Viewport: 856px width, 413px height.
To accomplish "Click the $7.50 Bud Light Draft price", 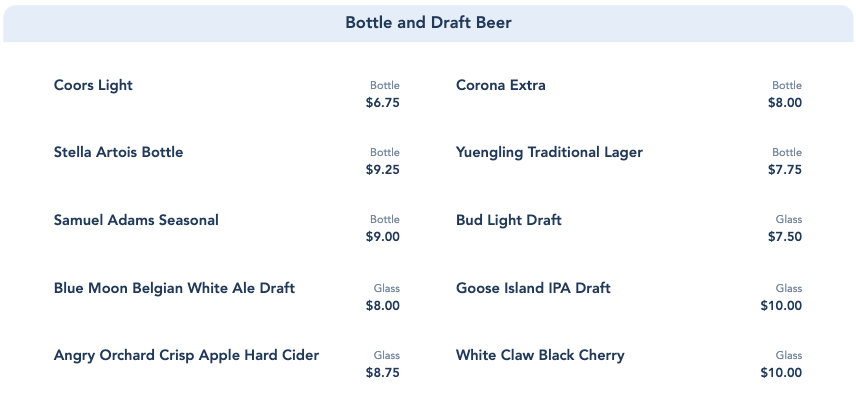I will pos(785,238).
